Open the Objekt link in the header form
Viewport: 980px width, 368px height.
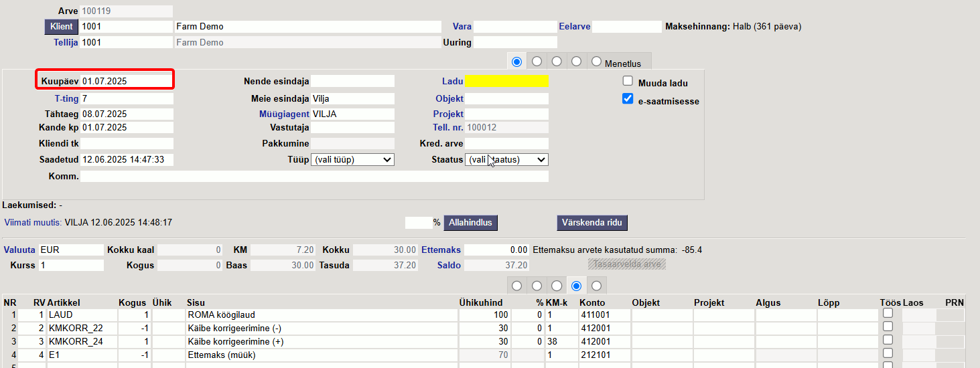click(x=449, y=98)
